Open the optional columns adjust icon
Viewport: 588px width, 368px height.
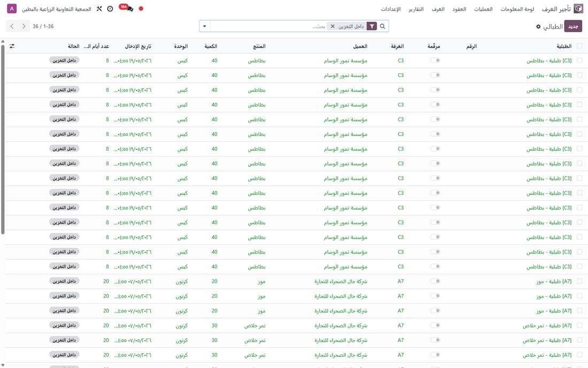click(x=12, y=46)
